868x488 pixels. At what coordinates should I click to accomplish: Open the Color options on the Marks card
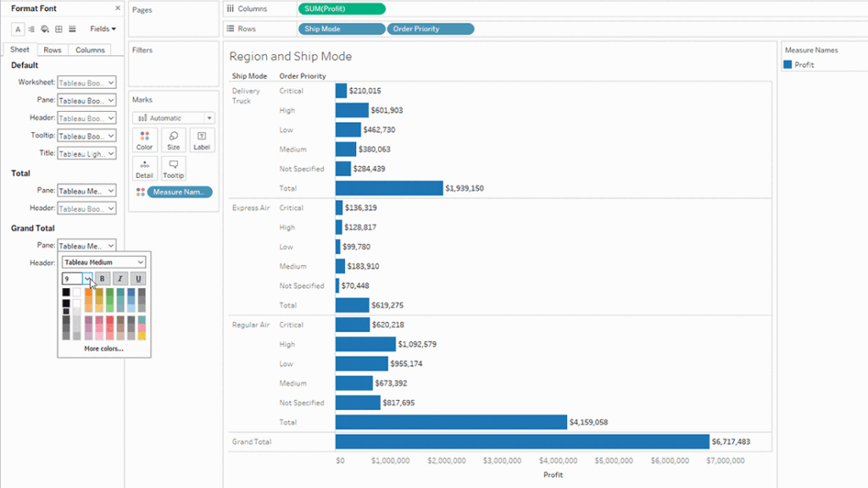[144, 140]
